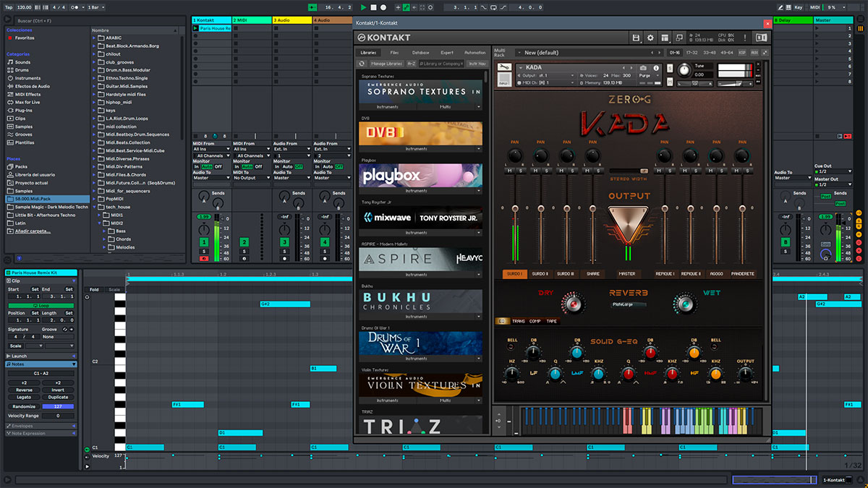Expand the ARABIC folder
Viewport: 868px width, 488px height.
pyautogui.click(x=95, y=38)
